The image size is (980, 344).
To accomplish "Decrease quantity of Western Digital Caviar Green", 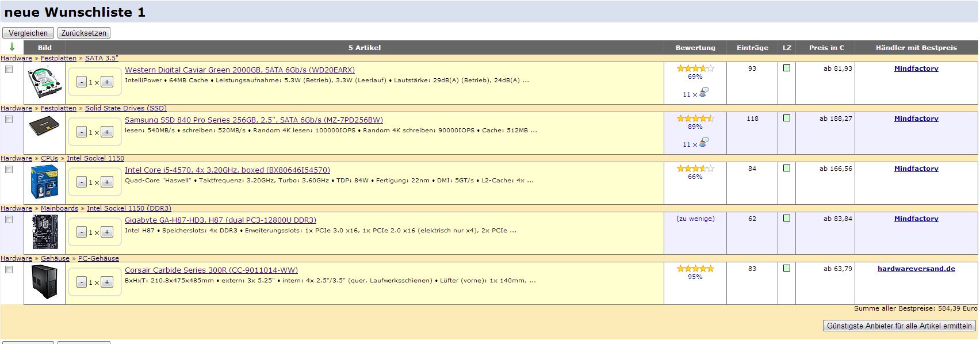I will [x=82, y=82].
